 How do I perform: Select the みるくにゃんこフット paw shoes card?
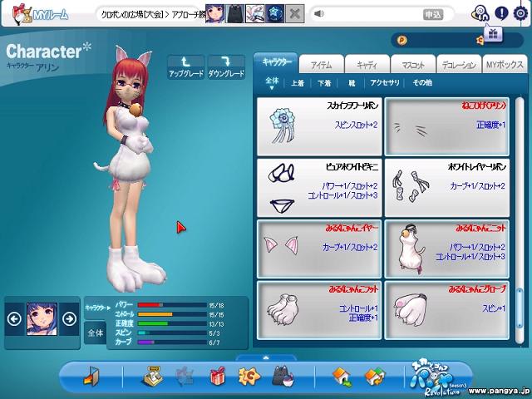coord(319,310)
